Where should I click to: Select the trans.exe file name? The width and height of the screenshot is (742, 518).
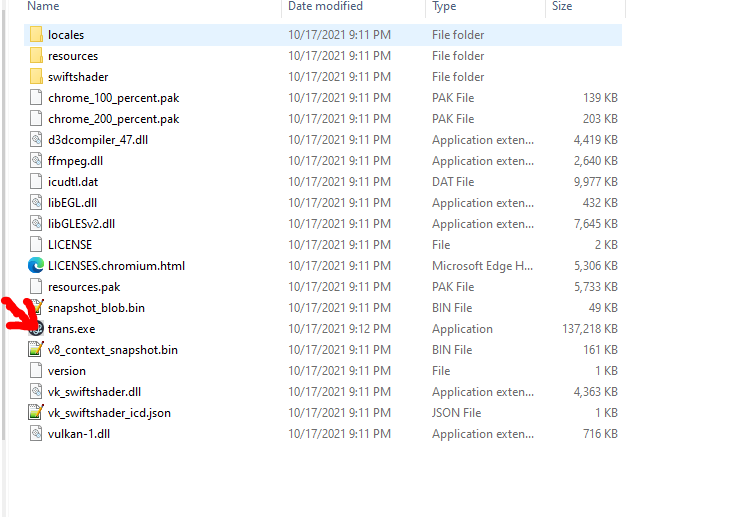click(x=71, y=329)
